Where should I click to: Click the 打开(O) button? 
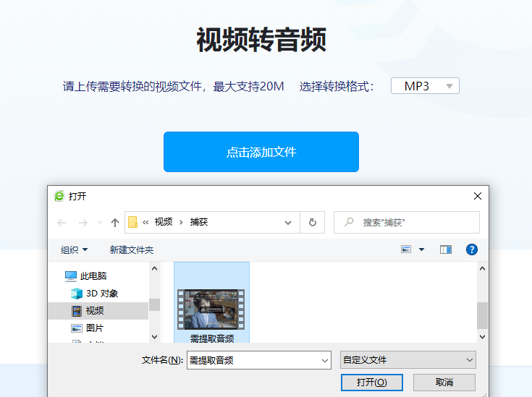tap(371, 382)
